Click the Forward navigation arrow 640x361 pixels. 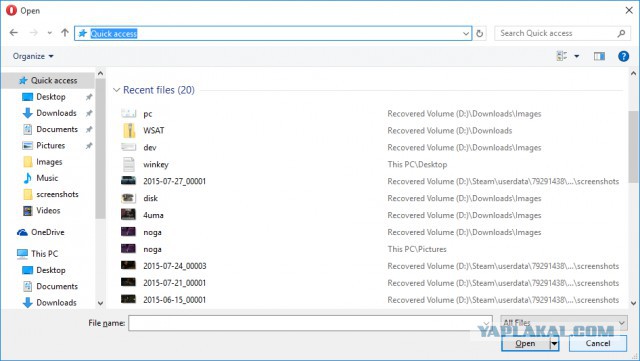pyautogui.click(x=33, y=33)
